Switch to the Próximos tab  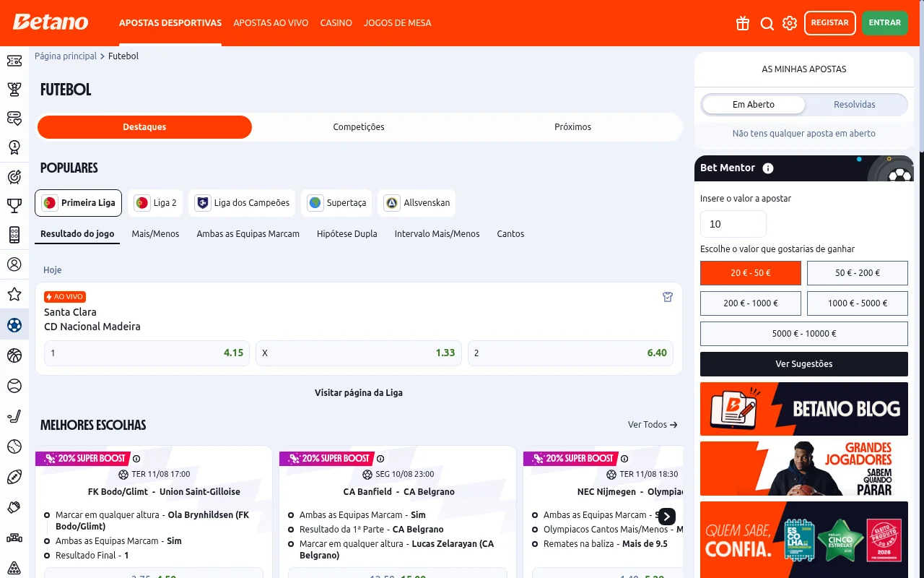coord(573,127)
